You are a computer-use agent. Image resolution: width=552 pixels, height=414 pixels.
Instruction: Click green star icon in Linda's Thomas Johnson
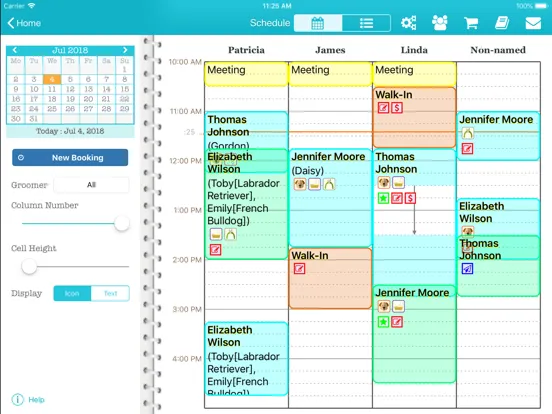383,198
